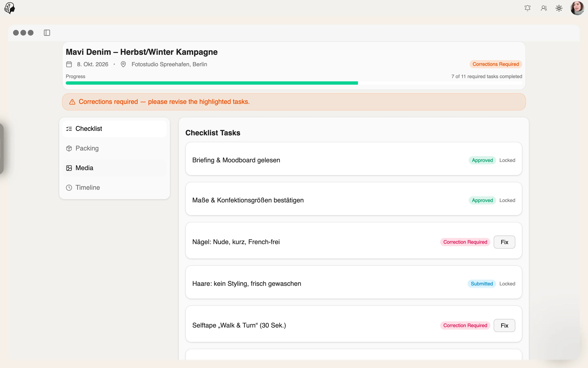Screen dimensions: 588x368
Task: Click the green progress bar
Action: [x=212, y=83]
